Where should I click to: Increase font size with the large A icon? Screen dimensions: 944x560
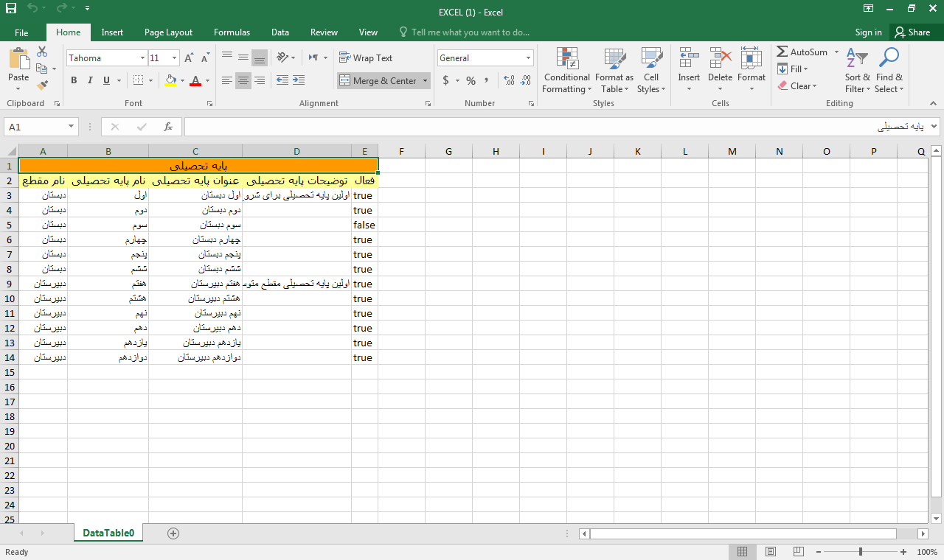189,58
